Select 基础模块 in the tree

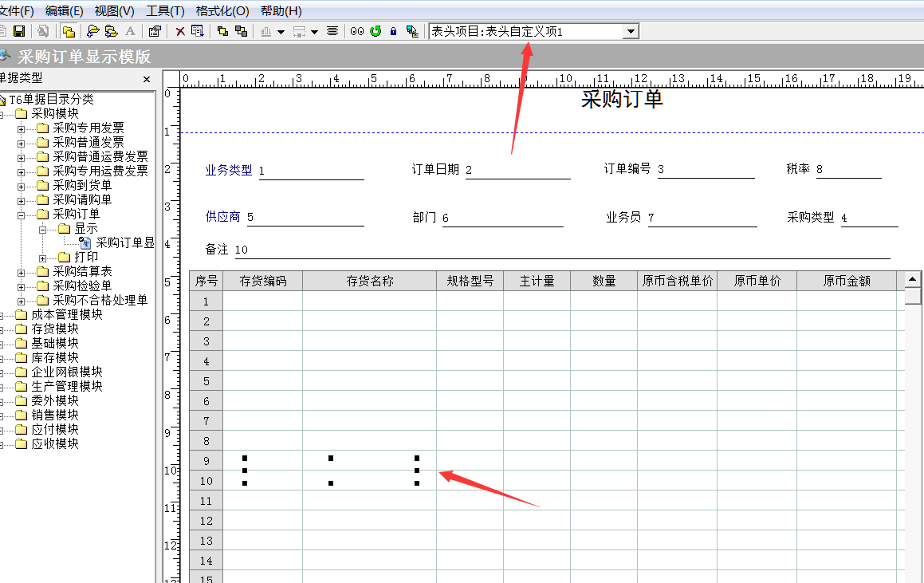click(55, 343)
